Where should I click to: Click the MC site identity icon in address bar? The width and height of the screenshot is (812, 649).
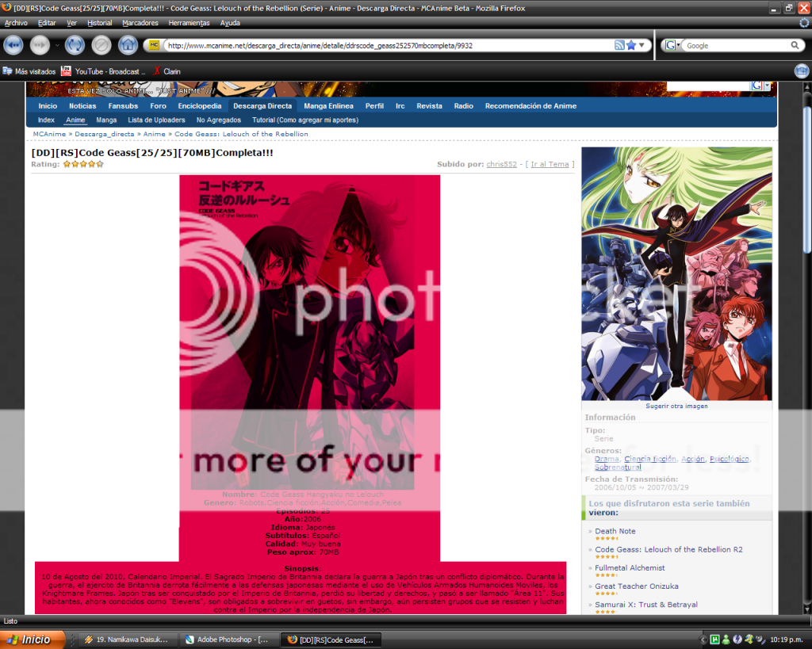point(154,45)
